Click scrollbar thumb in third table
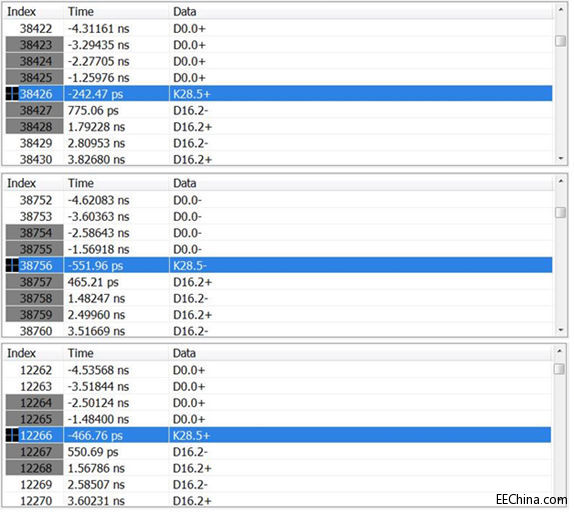The height and width of the screenshot is (513, 574). pyautogui.click(x=559, y=369)
